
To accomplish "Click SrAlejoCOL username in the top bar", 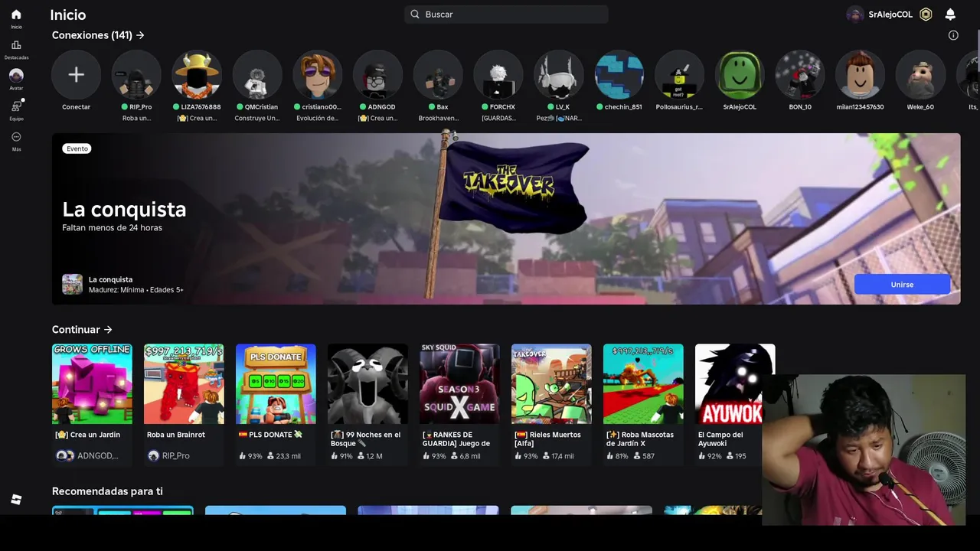I will coord(890,15).
